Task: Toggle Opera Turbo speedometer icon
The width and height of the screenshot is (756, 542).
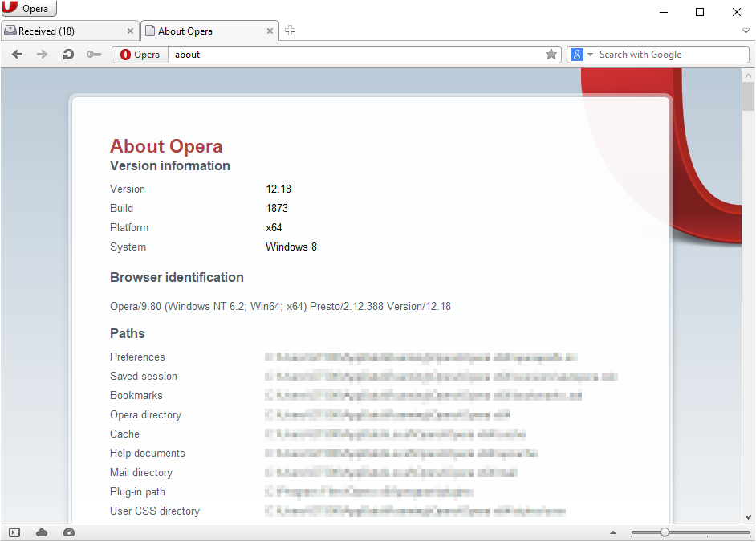Action: [69, 532]
